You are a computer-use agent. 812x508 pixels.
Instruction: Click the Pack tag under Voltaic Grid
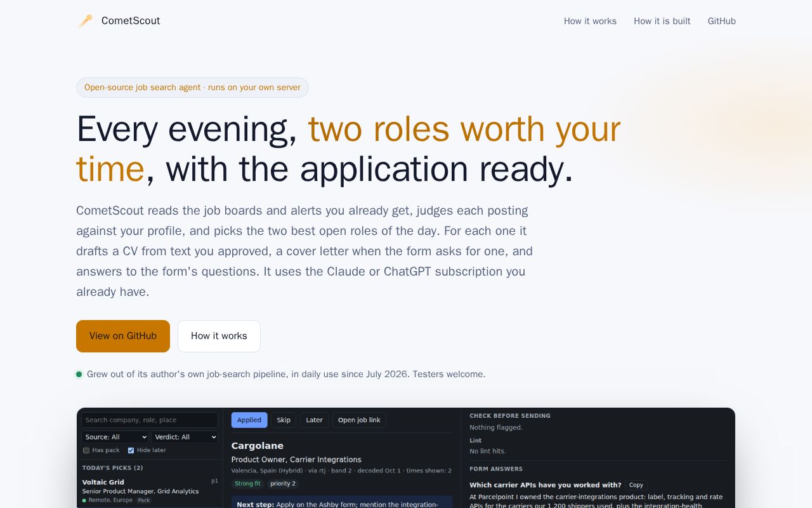pyautogui.click(x=144, y=500)
